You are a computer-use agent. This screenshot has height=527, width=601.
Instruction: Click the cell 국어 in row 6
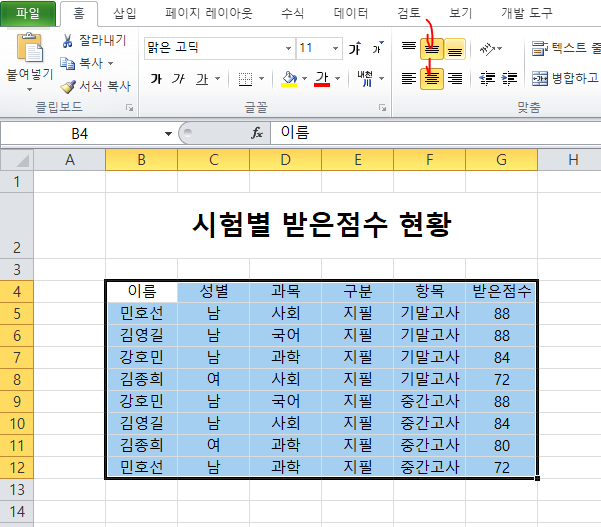pos(286,335)
